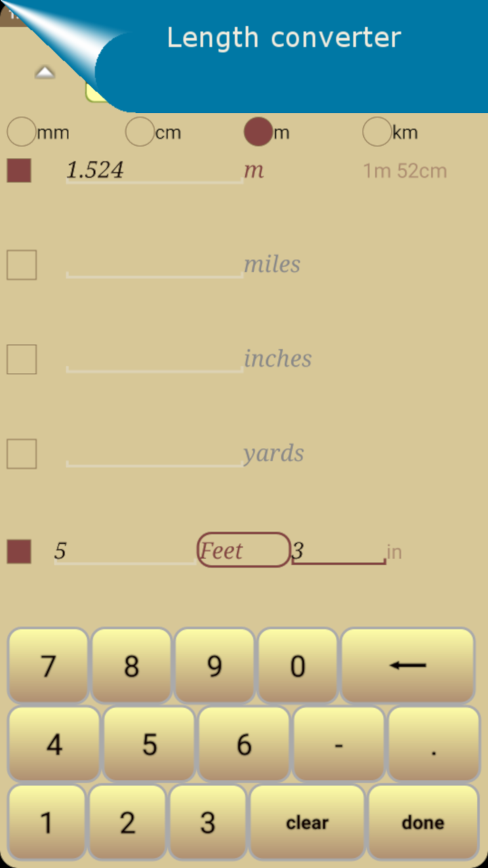
Task: Focus the inches remainder field showing 3
Action: point(338,551)
